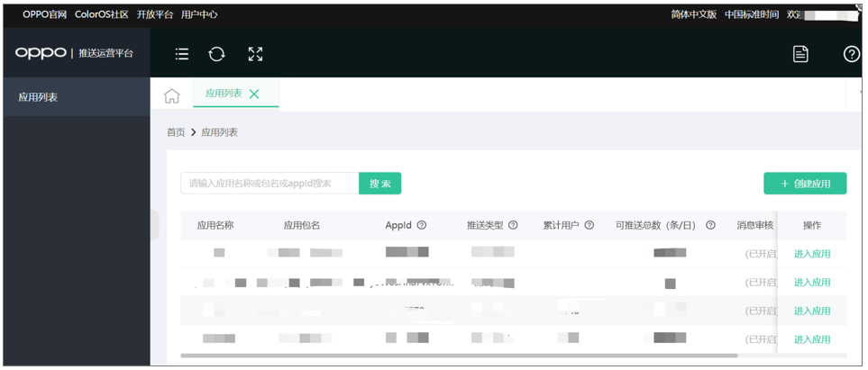Click the 搜索 button
868x370 pixels.
379,184
